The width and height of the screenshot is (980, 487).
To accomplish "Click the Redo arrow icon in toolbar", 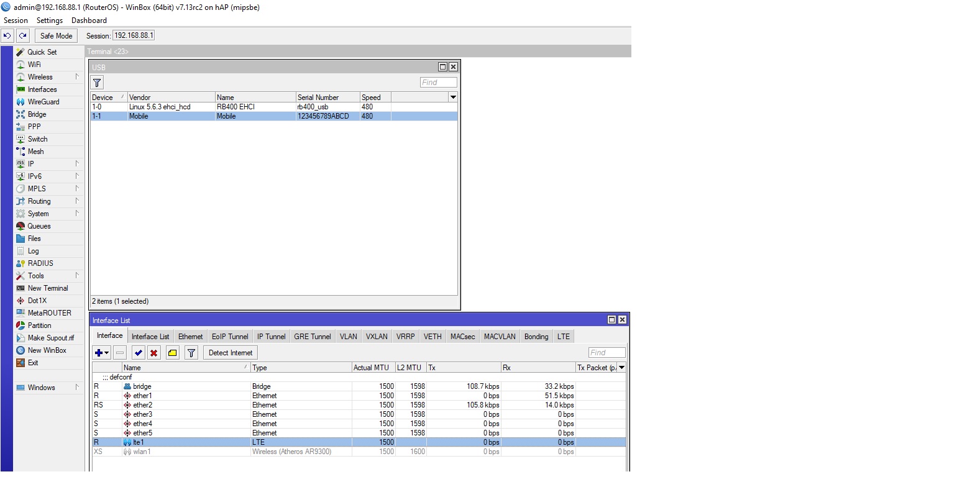I will pos(23,36).
